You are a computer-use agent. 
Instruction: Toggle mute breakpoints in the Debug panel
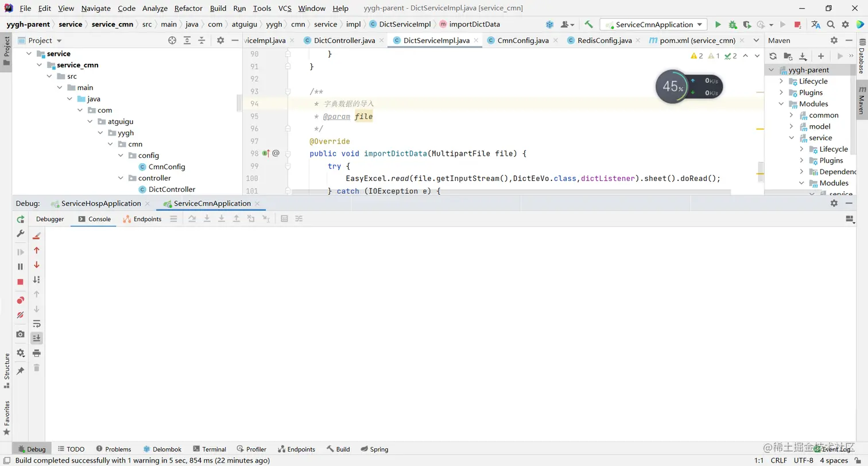(x=21, y=315)
